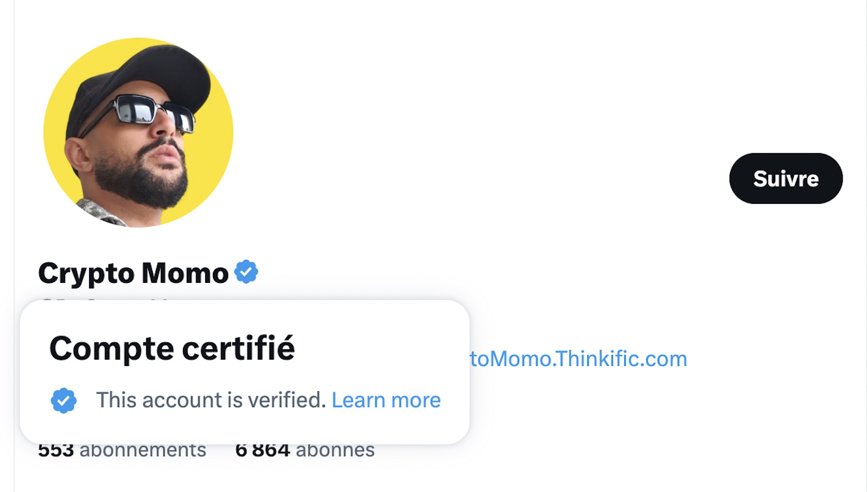Click the sunglasses in the profile photo
The height and width of the screenshot is (492, 868).
click(x=155, y=113)
